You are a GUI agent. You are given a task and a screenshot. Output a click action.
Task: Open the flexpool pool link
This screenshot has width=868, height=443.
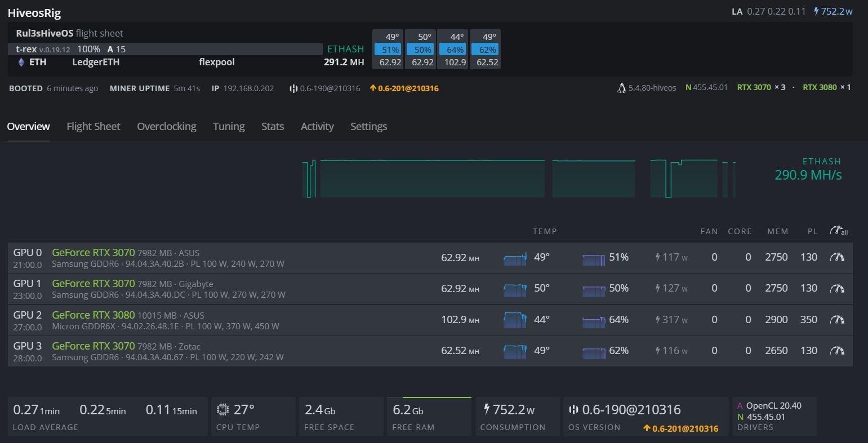coord(217,62)
